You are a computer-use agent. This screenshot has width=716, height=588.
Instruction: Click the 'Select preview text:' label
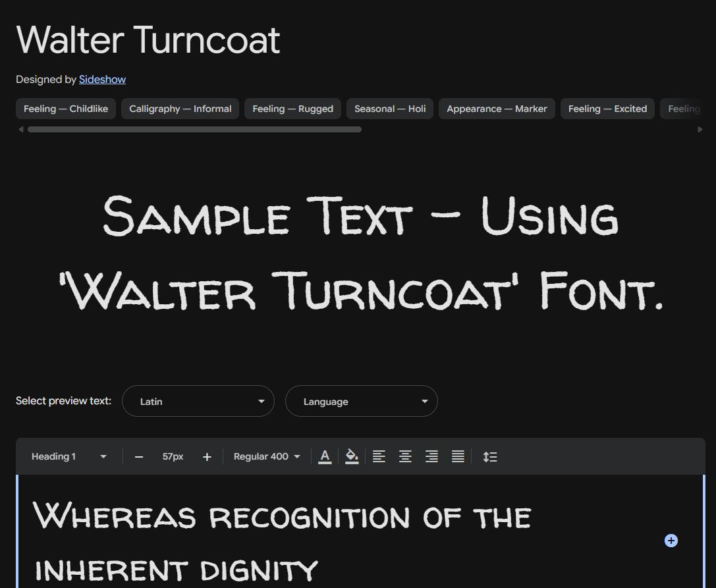click(x=63, y=401)
